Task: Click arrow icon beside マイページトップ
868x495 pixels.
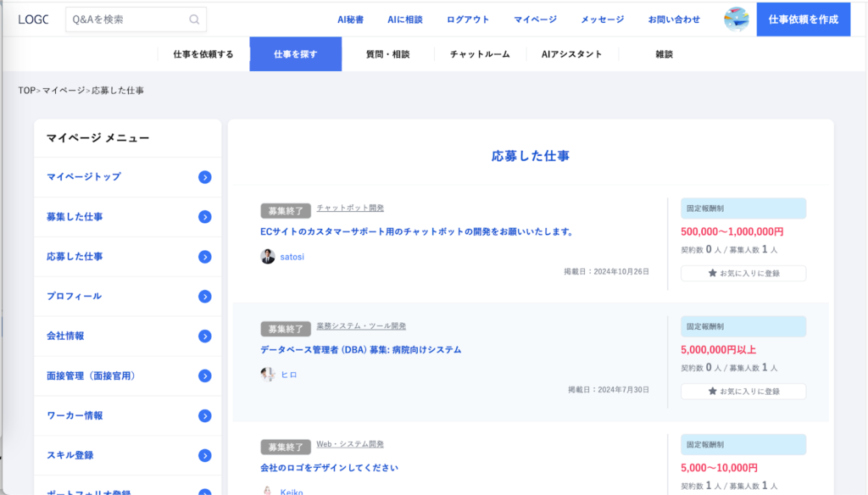Action: click(x=204, y=177)
